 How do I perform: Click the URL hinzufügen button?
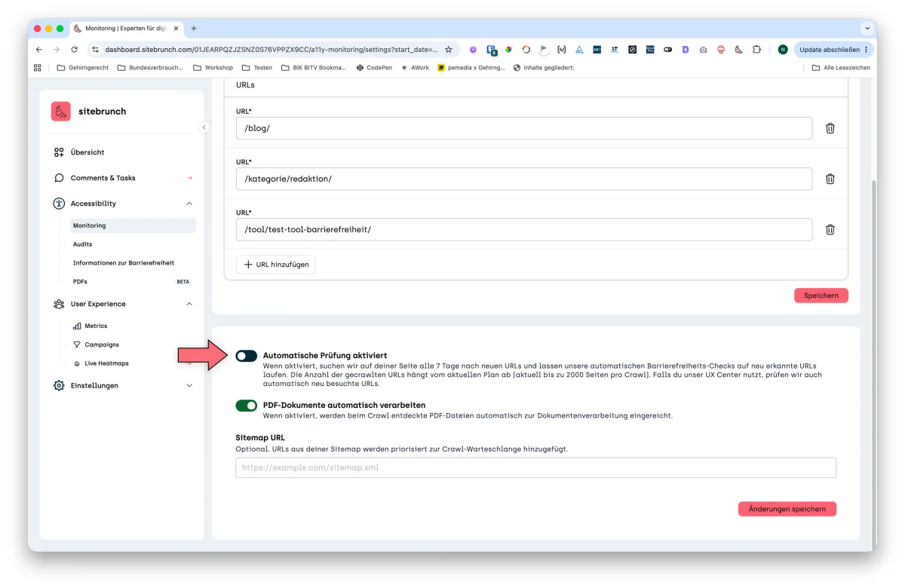pos(276,265)
